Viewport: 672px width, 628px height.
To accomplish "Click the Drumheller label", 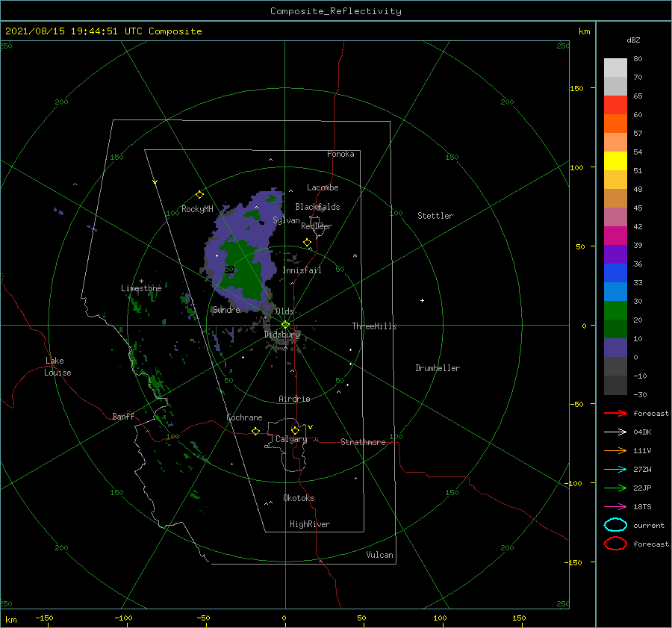I will click(x=438, y=368).
